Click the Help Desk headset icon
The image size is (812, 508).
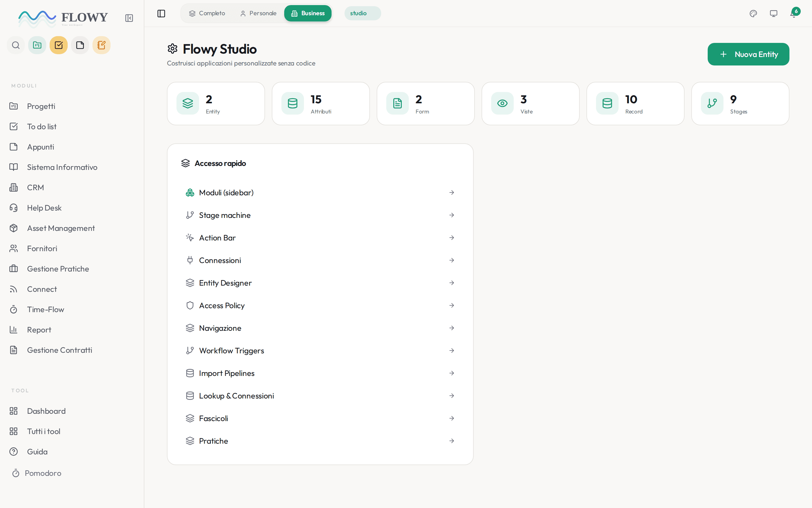(14, 208)
